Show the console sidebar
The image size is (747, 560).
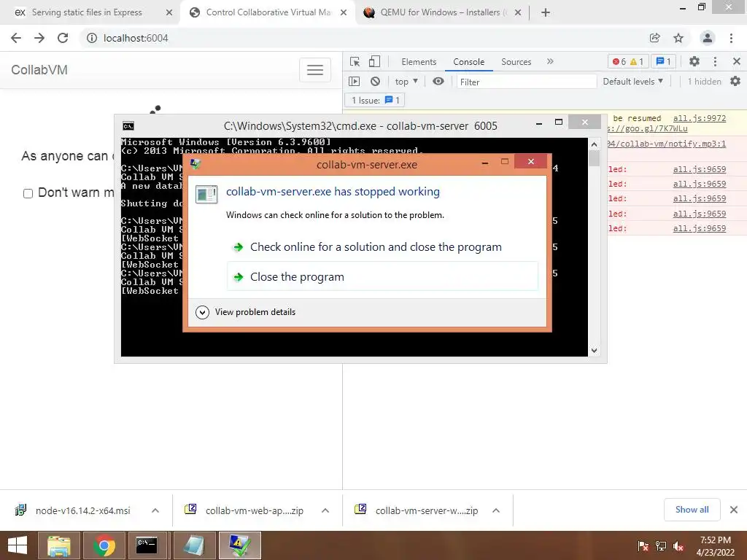(x=355, y=82)
